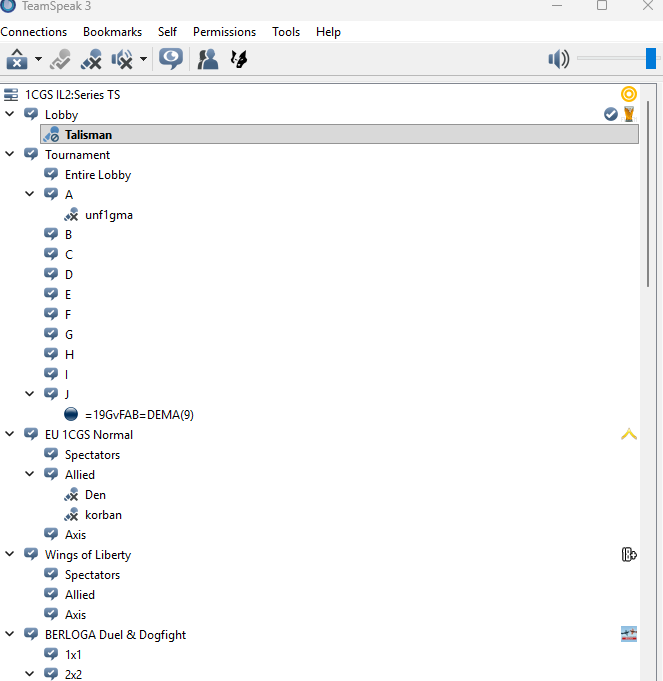Viewport: 663px width, 681px height.
Task: Click the blue status orb for =19GvFAB=DEMA(9)
Action: tap(71, 414)
